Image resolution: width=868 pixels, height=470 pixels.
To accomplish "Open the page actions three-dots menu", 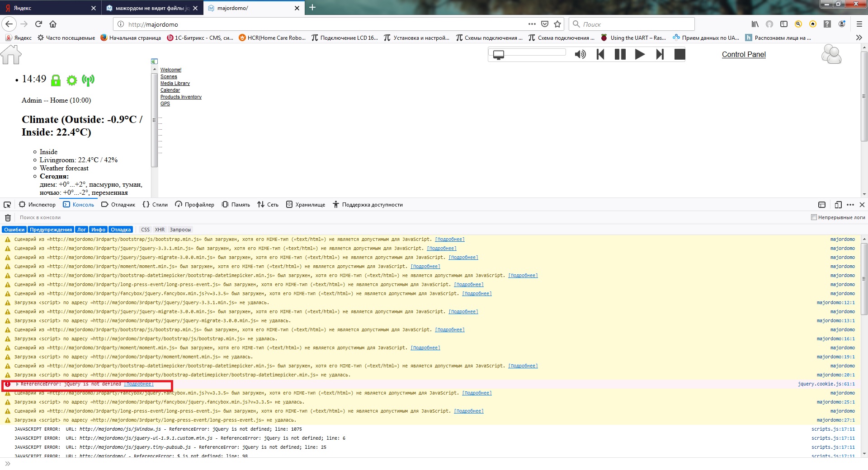I will (x=531, y=24).
